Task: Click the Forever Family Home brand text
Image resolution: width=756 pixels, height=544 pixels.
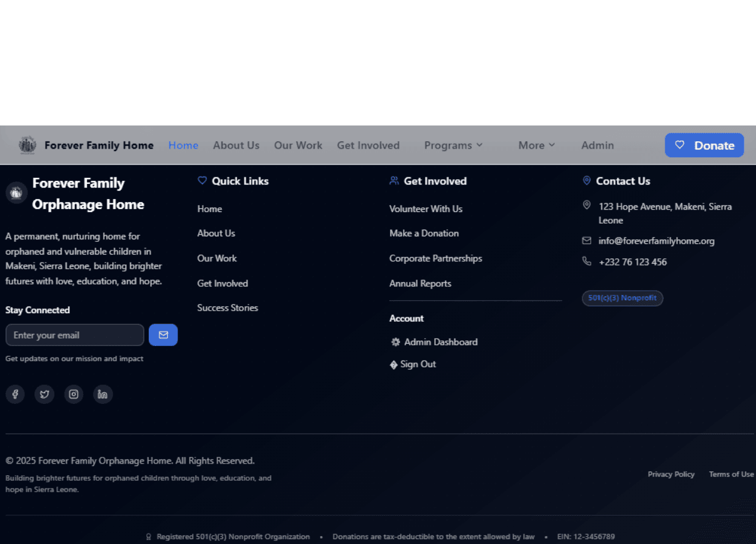Action: tap(99, 145)
